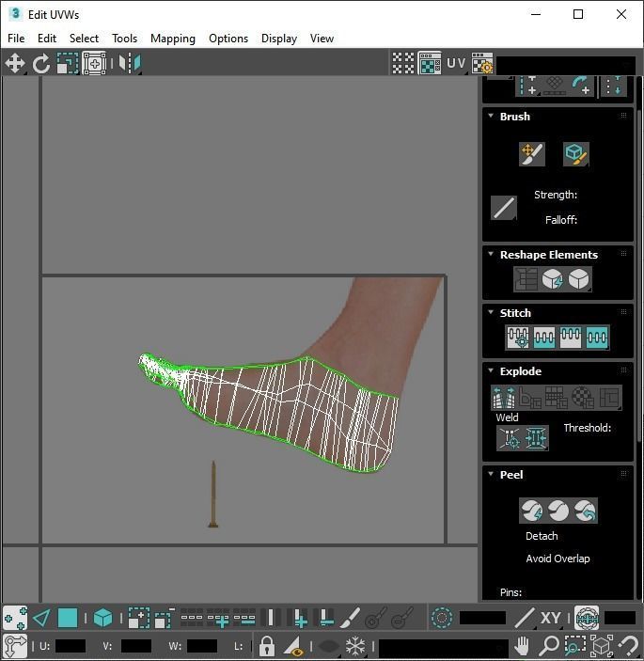Screen dimensions: 644x661
Task: Toggle the checker pattern background icon
Action: click(x=403, y=63)
